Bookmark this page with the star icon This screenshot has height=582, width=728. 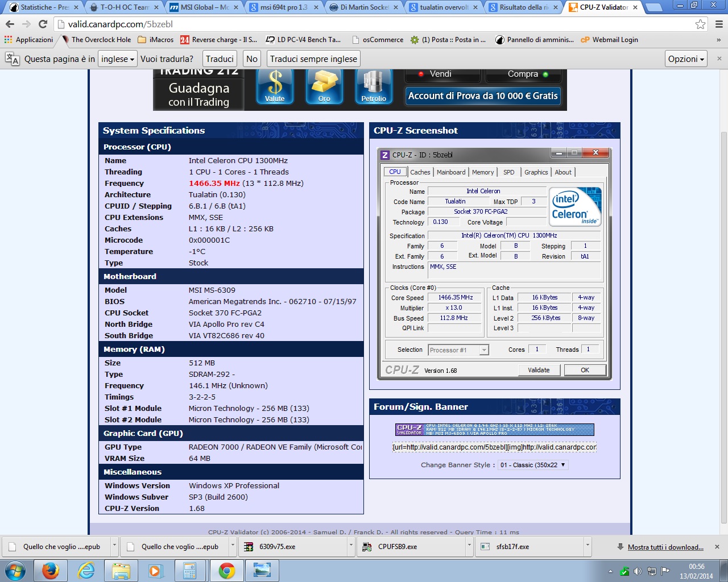700,24
